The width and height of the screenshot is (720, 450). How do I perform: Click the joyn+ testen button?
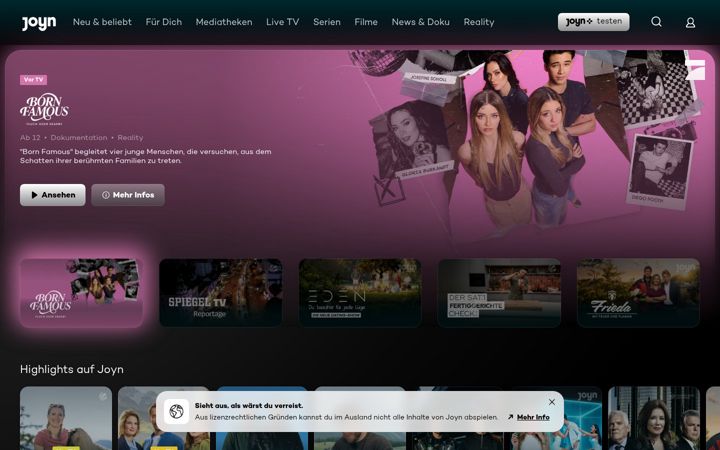pyautogui.click(x=593, y=22)
